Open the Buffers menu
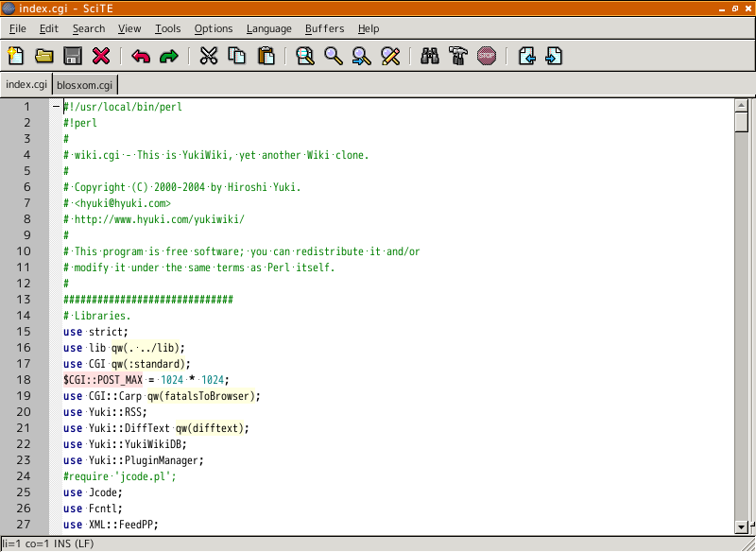The width and height of the screenshot is (756, 552). point(324,29)
